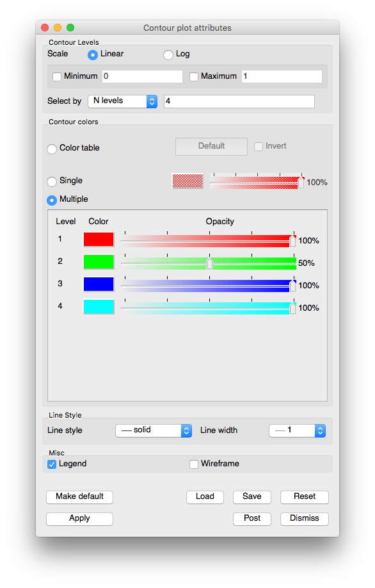Choose the Color table radio option
The width and height of the screenshot is (375, 588).
tap(52, 149)
